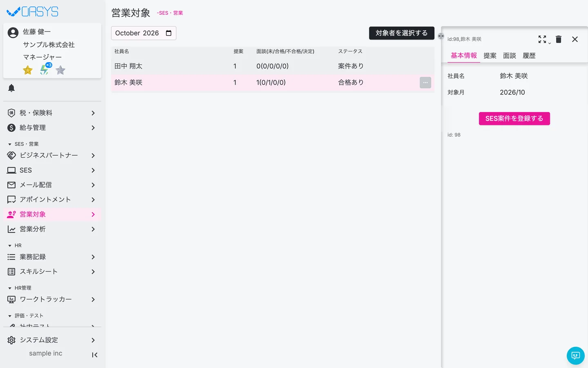
Task: Switch to the 基本情報 tab
Action: pyautogui.click(x=464, y=56)
